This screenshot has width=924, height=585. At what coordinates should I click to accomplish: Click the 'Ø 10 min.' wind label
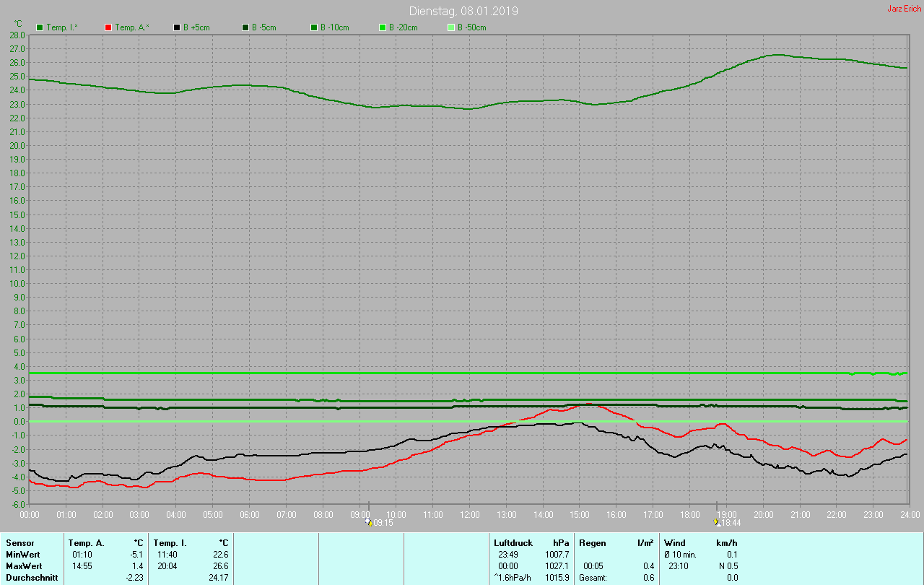[x=680, y=554]
